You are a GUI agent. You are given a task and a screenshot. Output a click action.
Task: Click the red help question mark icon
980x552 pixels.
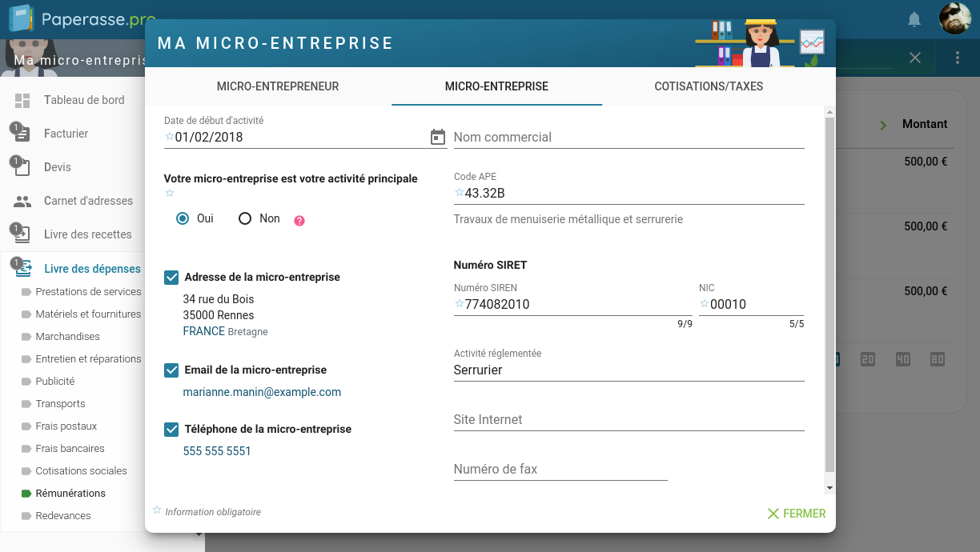pos(299,220)
